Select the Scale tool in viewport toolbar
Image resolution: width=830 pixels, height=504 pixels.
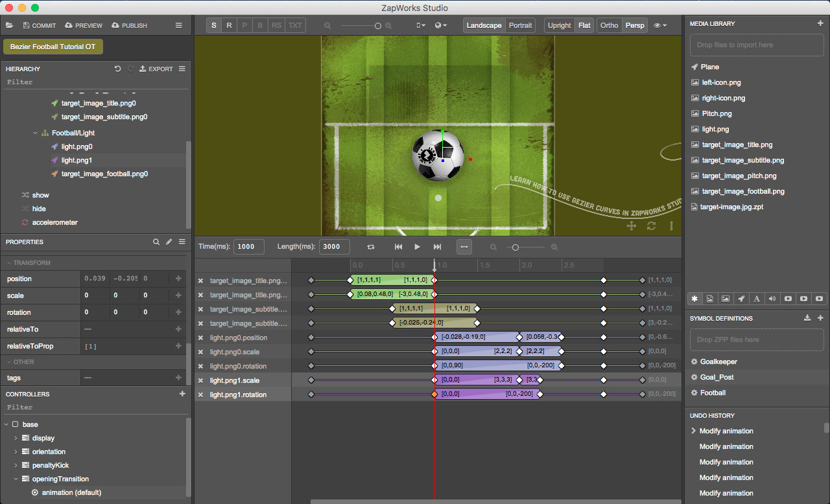coord(213,25)
